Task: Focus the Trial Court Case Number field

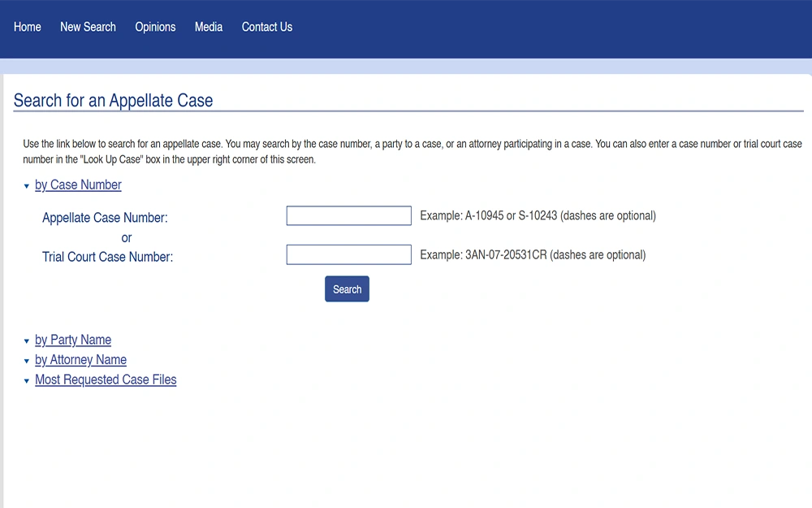Action: (349, 254)
